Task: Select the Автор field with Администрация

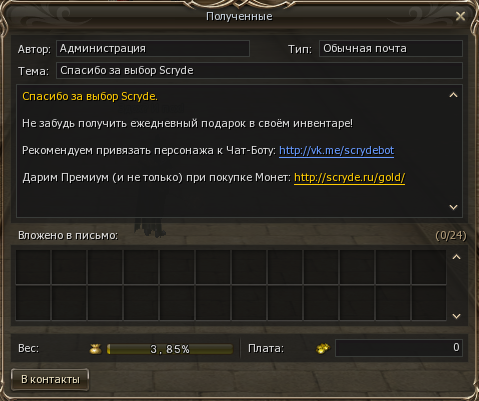Action: click(153, 49)
